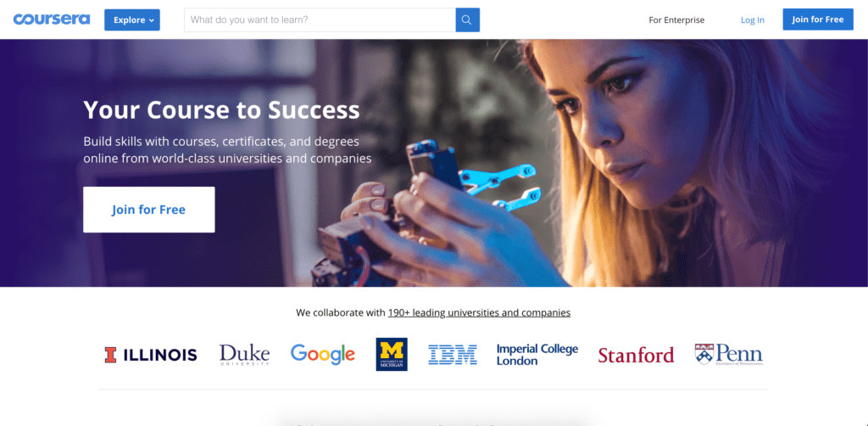
Task: Follow the 190+ leading universities link
Action: click(x=479, y=312)
